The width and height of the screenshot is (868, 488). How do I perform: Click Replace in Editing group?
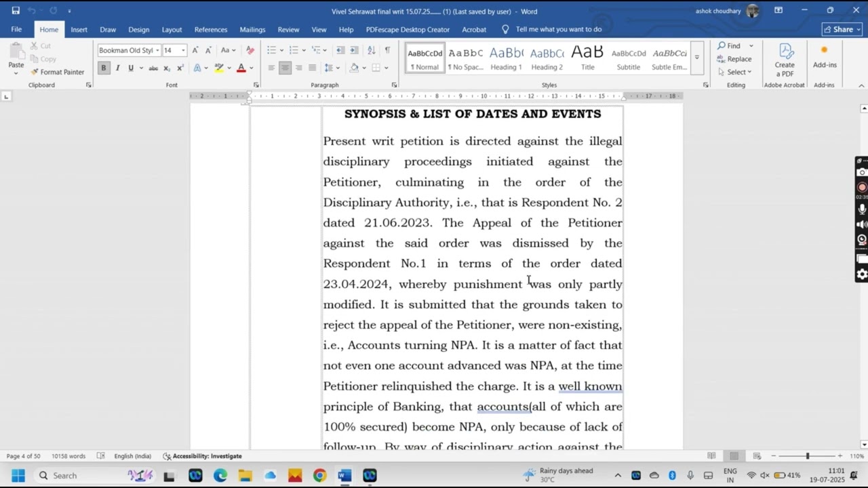(x=734, y=59)
